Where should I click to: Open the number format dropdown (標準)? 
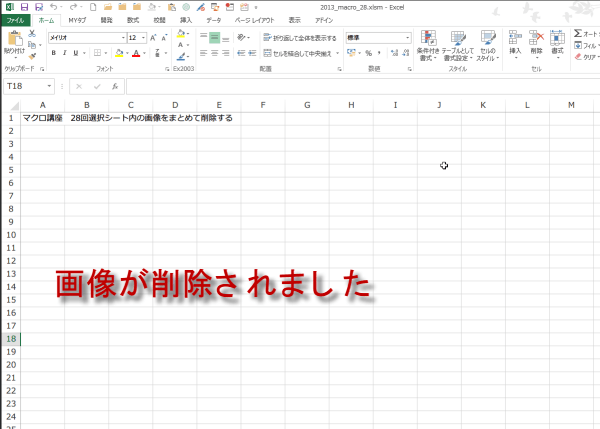(408, 38)
